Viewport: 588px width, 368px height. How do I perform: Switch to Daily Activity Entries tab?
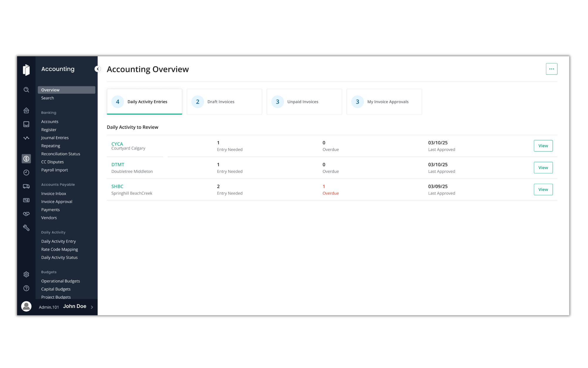pyautogui.click(x=144, y=102)
